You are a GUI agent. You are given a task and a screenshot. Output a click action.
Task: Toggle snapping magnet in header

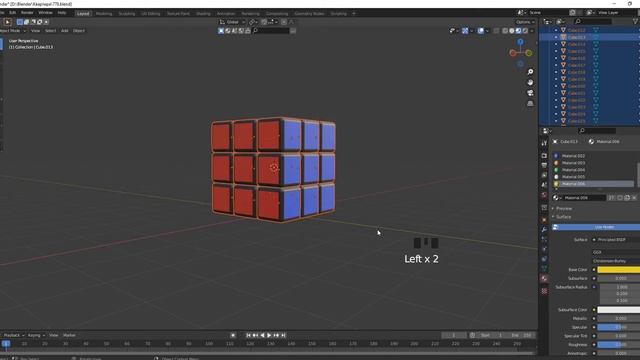click(264, 22)
